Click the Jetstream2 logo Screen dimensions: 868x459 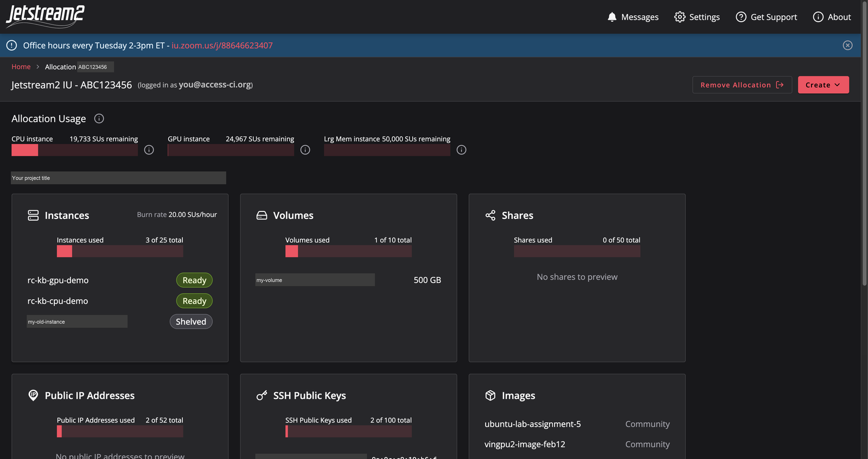pyautogui.click(x=45, y=16)
